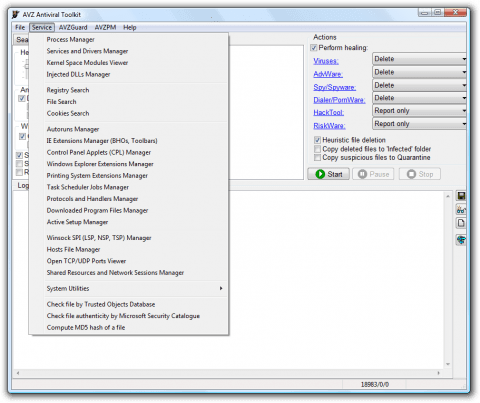Click the Viruses link
This screenshot has width=480, height=403.
(x=326, y=61)
